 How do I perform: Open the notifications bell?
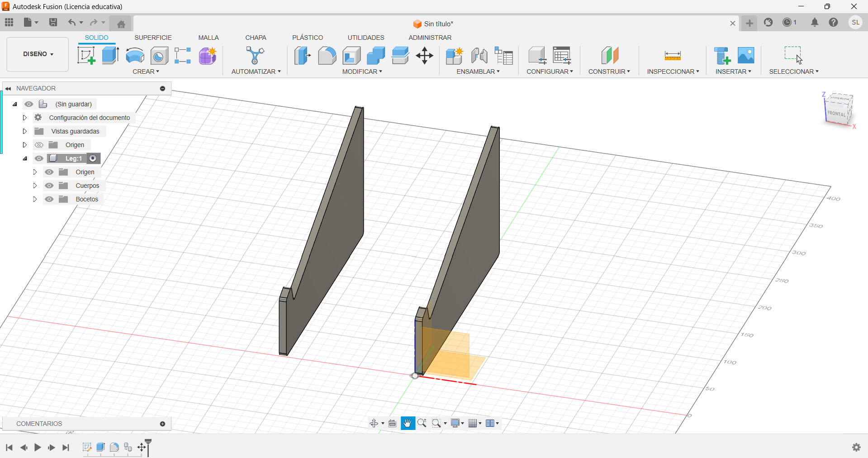point(815,22)
